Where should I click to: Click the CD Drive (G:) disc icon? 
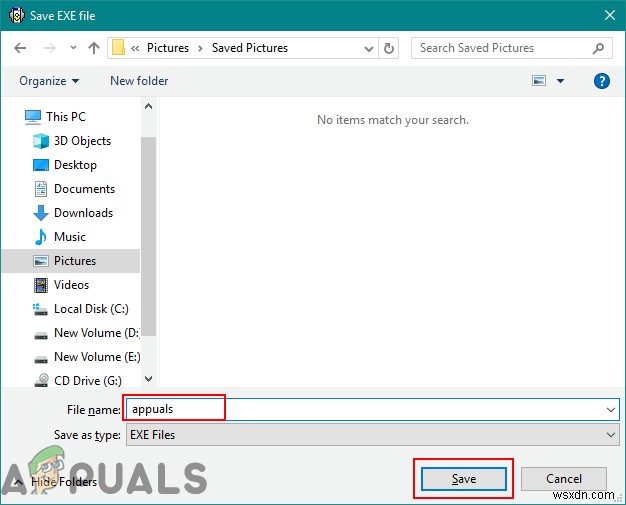[41, 380]
